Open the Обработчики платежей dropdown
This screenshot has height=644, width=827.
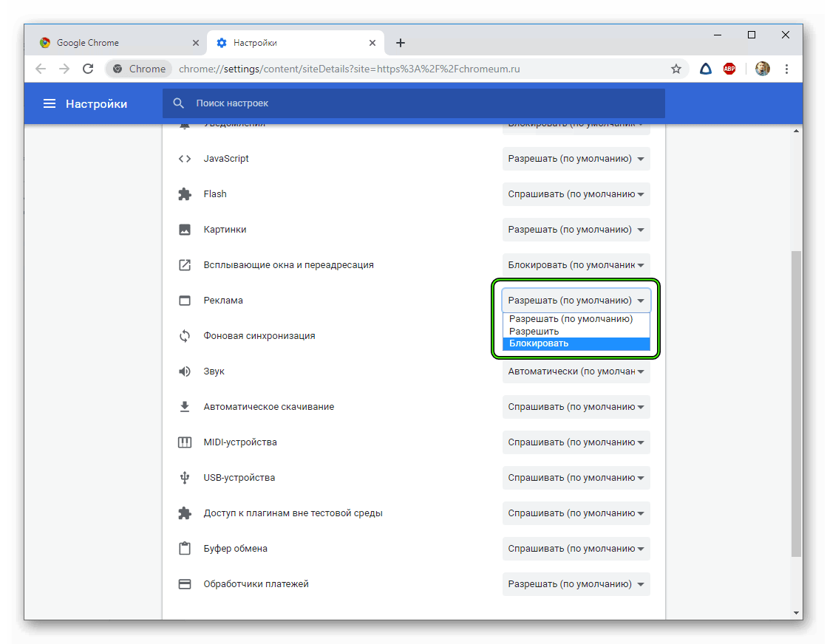pos(576,584)
